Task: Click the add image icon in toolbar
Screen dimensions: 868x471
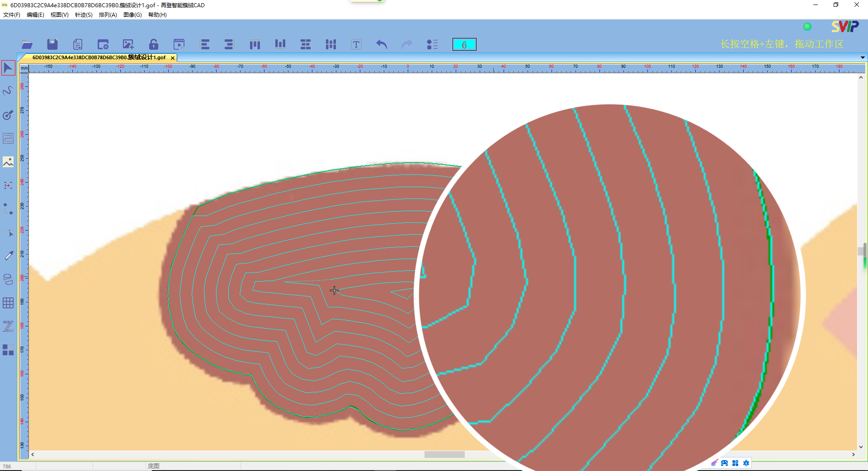Action: click(x=128, y=44)
